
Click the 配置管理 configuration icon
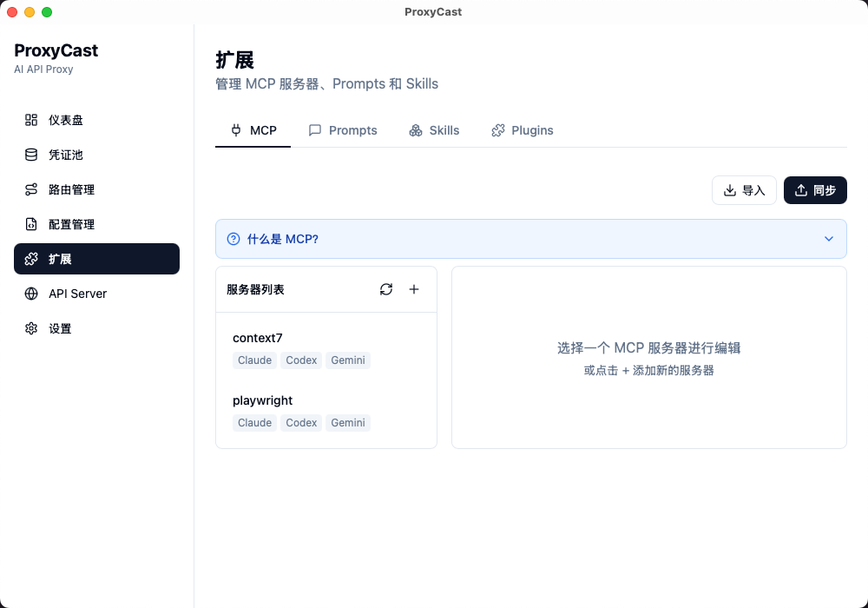point(31,224)
